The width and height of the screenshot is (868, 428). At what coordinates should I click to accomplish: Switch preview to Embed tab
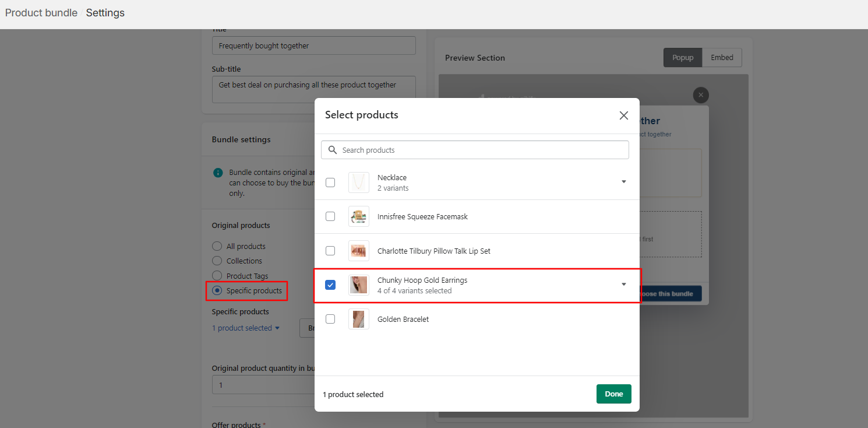point(722,58)
